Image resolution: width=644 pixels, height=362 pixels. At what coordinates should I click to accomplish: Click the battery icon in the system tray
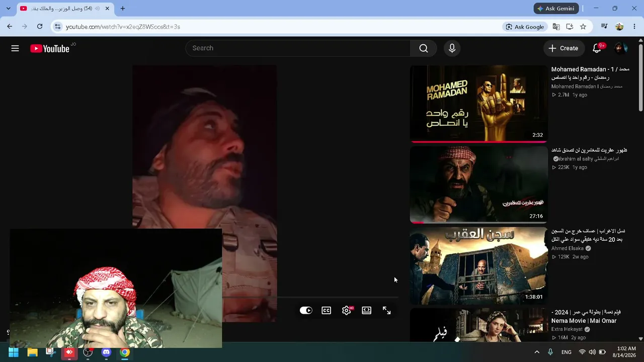[x=602, y=352]
